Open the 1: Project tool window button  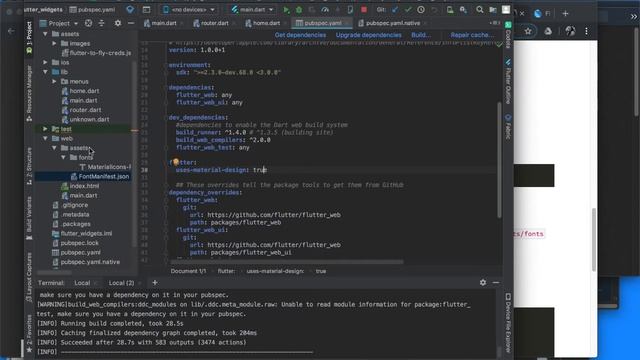pyautogui.click(x=29, y=37)
